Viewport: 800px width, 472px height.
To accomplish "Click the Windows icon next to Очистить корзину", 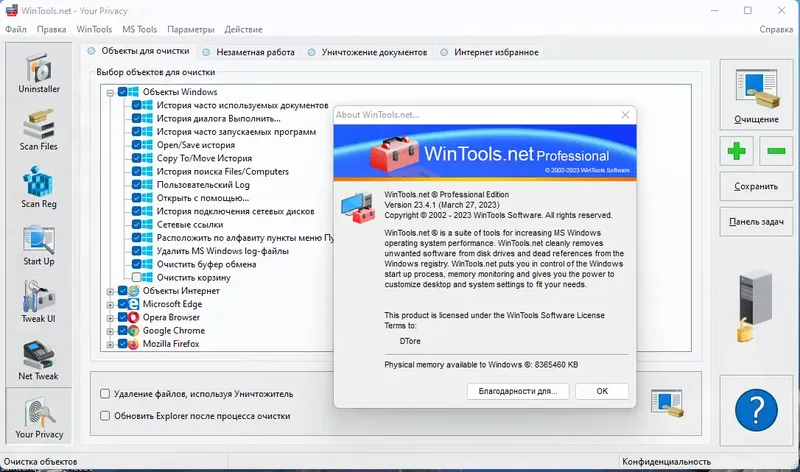I will [147, 278].
